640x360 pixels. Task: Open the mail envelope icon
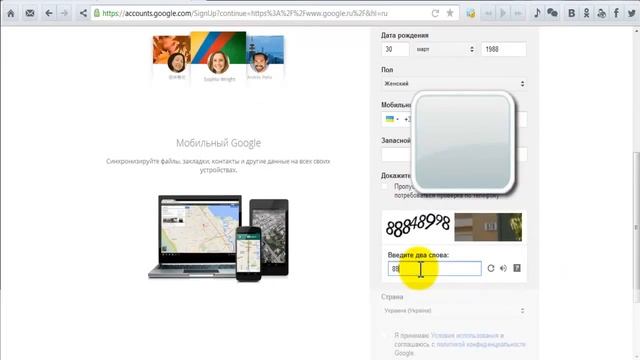30,13
